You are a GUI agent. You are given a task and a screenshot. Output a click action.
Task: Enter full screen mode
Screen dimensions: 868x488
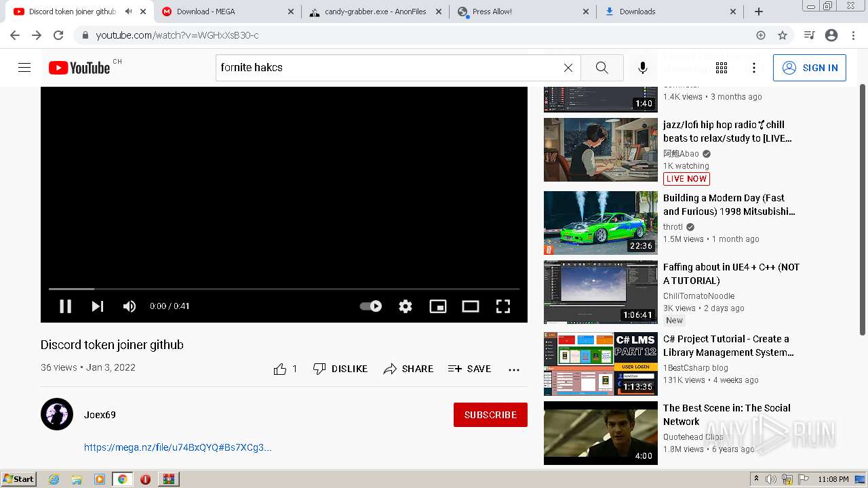[x=503, y=306]
